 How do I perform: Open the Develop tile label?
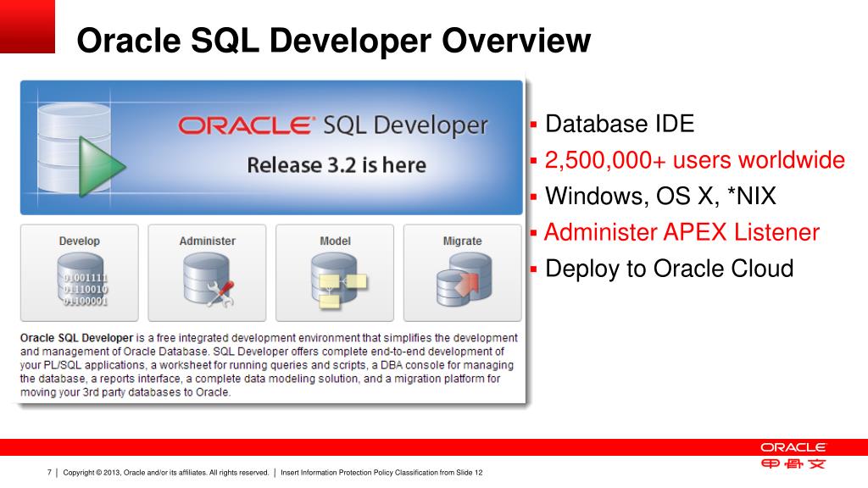[x=79, y=241]
